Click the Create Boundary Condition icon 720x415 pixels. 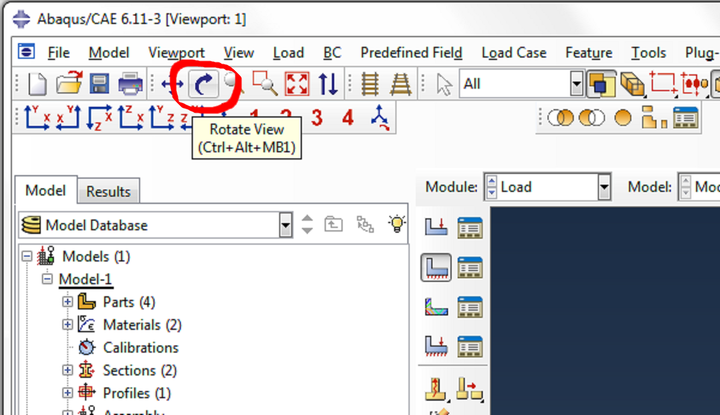436,267
